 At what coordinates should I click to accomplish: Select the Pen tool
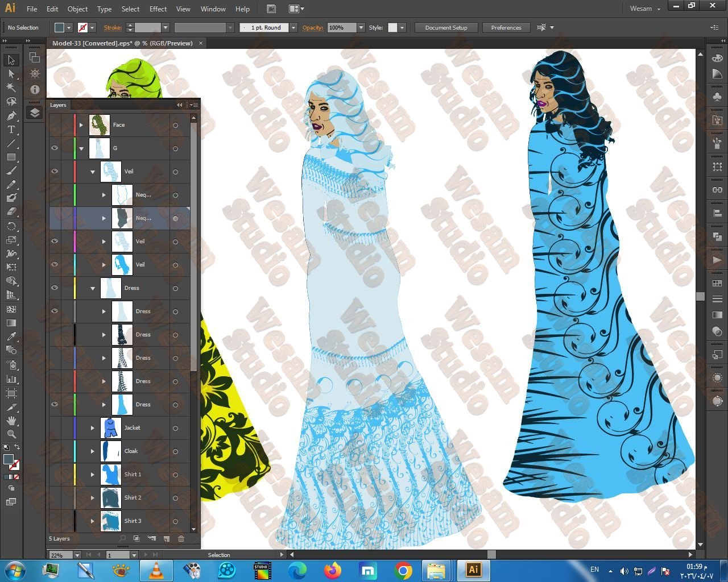(11, 115)
